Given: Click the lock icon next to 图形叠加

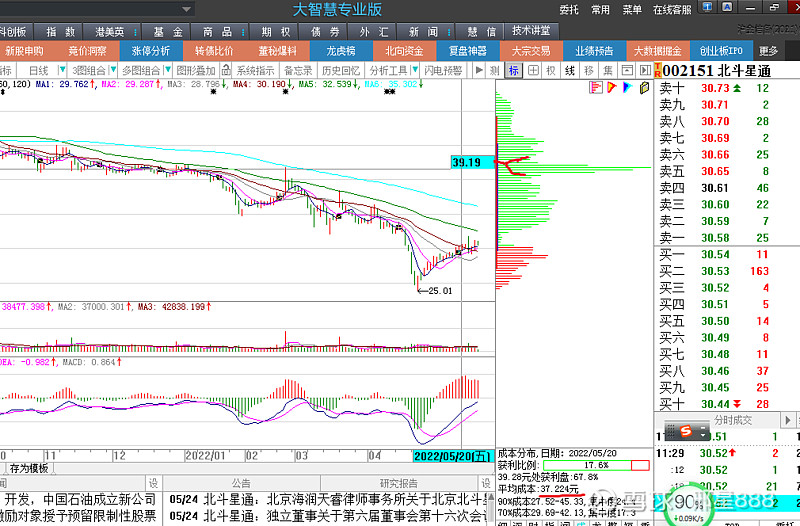Looking at the screenshot, I should [226, 70].
